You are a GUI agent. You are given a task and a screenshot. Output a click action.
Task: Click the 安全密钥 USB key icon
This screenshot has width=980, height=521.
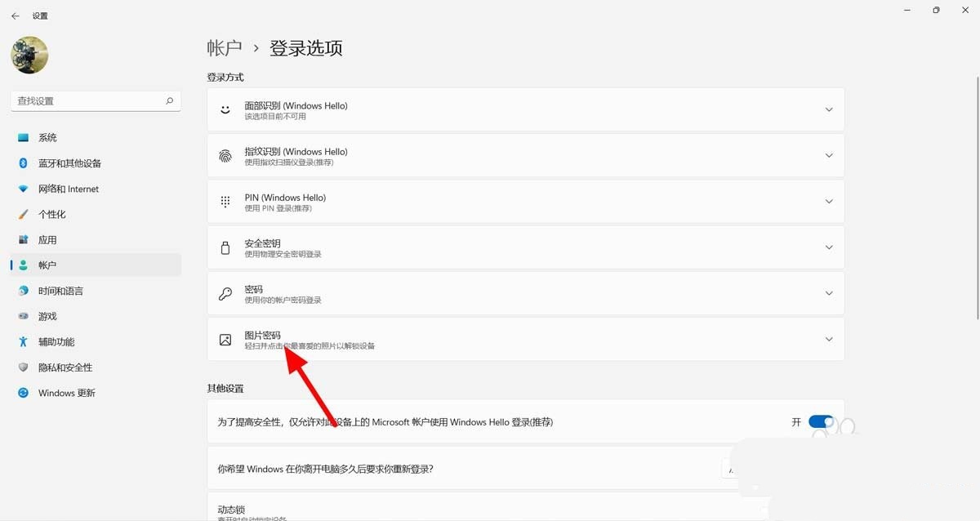(x=225, y=247)
